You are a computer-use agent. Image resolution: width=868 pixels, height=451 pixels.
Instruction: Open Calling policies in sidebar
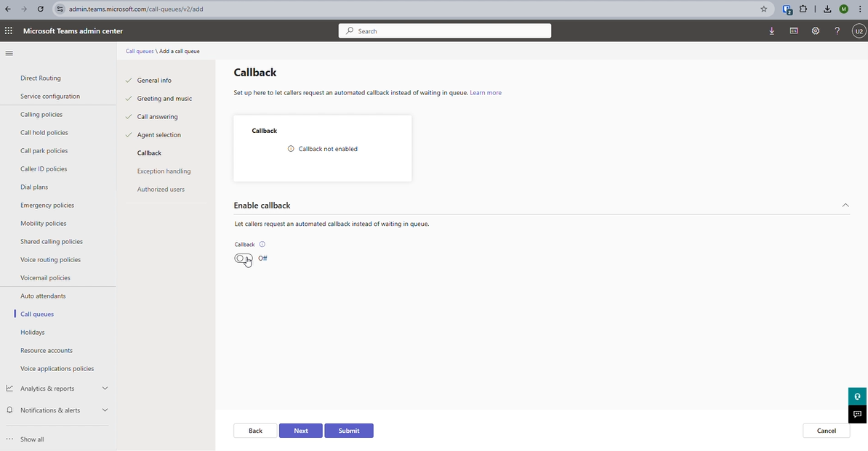(x=41, y=115)
